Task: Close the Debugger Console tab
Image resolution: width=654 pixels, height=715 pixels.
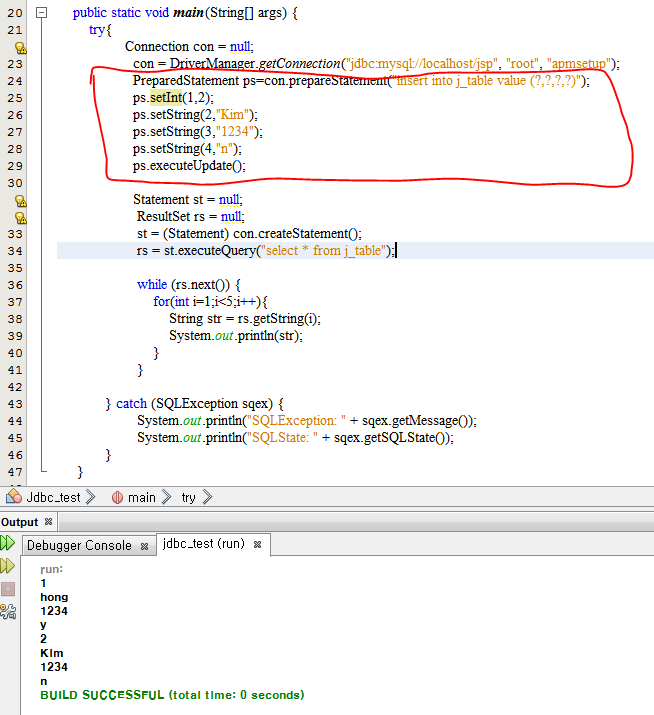Action: tap(143, 546)
